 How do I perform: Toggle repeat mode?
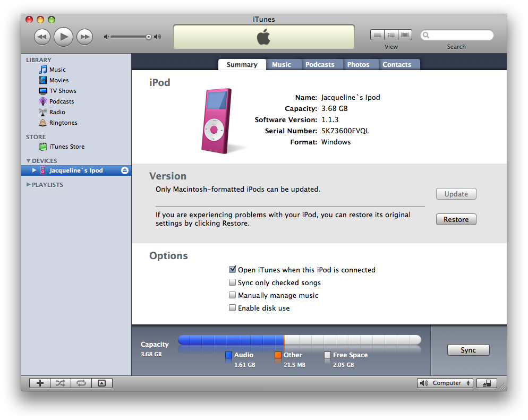point(81,383)
